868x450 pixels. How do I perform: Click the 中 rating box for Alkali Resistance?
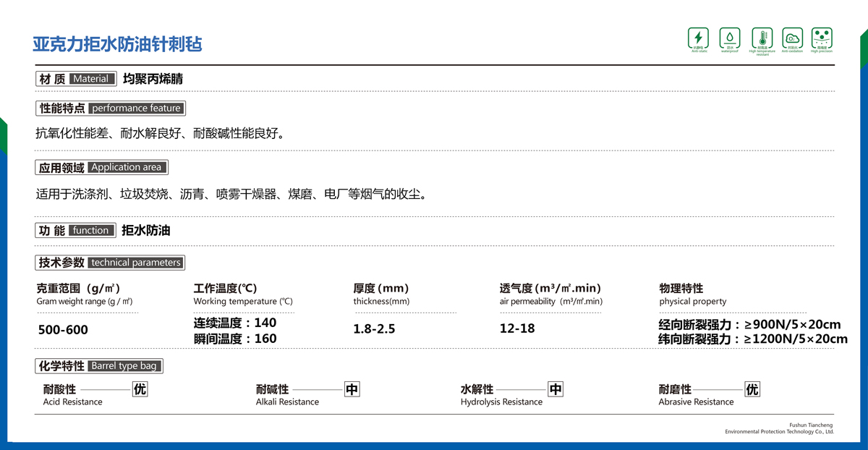pos(352,389)
